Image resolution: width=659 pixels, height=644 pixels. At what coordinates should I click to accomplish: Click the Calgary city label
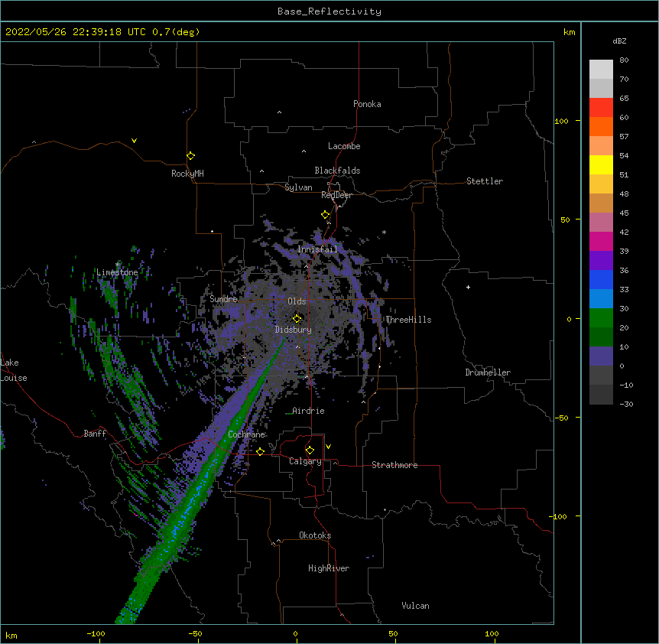click(x=305, y=461)
